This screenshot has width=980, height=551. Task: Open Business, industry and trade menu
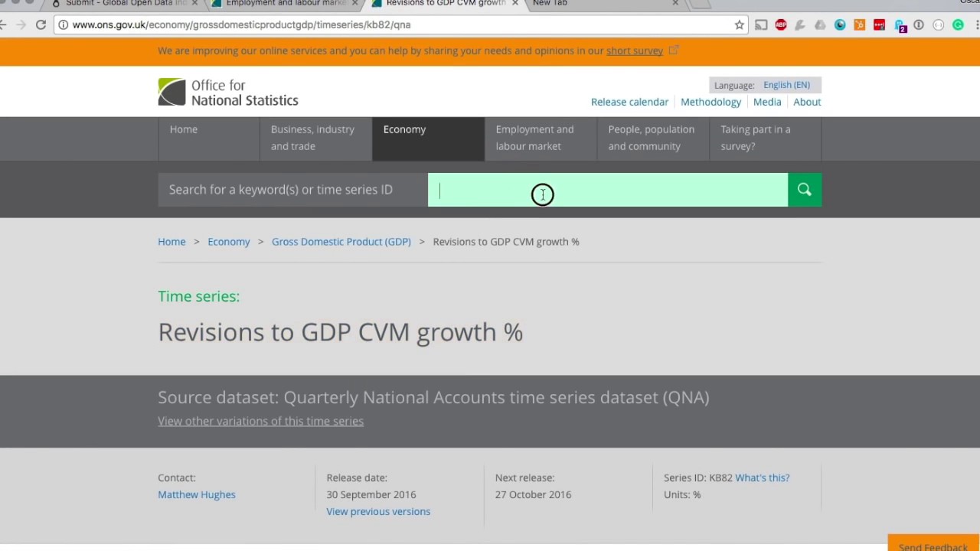(x=315, y=139)
